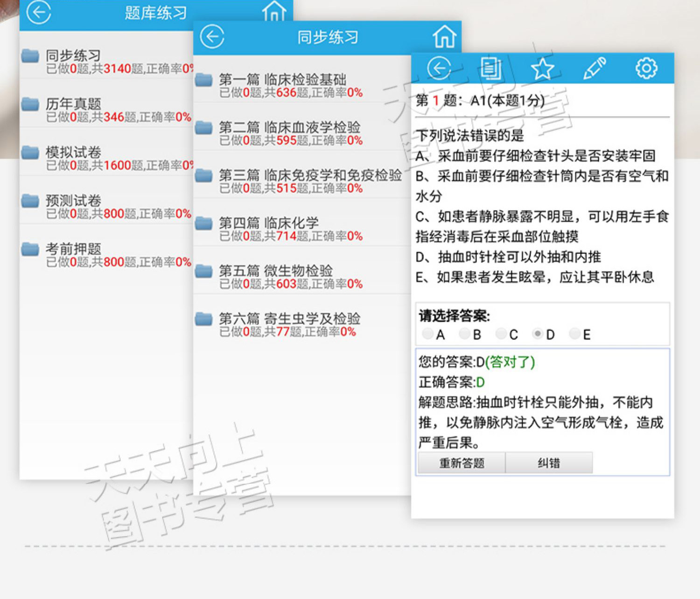The image size is (700, 599).
Task: Select answer option E
Action: (x=581, y=334)
